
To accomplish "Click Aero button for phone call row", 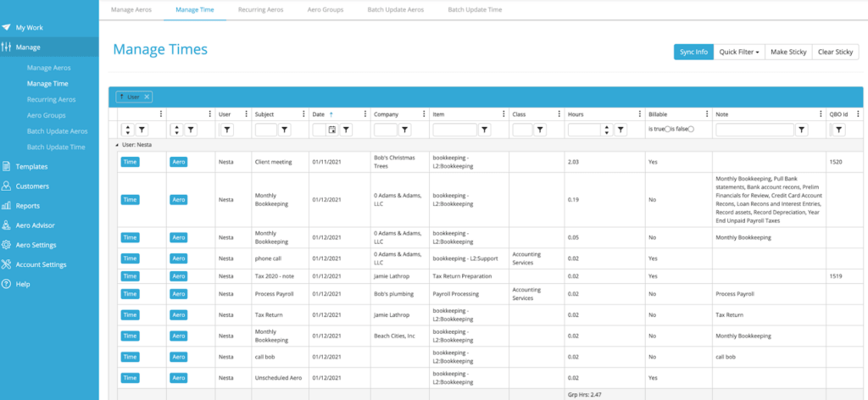I will pyautogui.click(x=178, y=258).
